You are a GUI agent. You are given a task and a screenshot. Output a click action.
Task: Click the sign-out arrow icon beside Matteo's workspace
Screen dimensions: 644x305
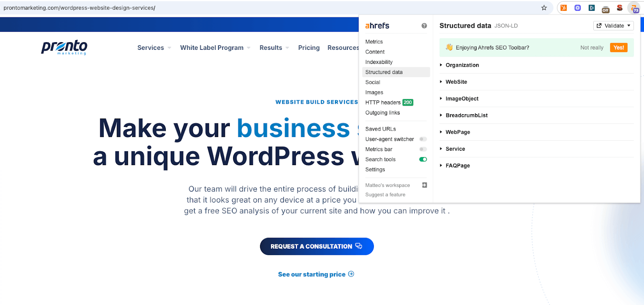pyautogui.click(x=424, y=185)
